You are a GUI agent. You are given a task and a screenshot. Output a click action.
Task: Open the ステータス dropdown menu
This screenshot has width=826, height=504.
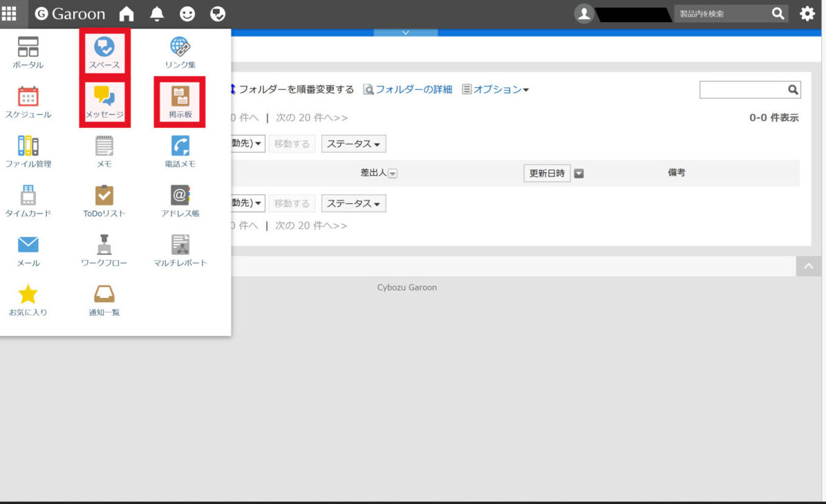pos(353,143)
